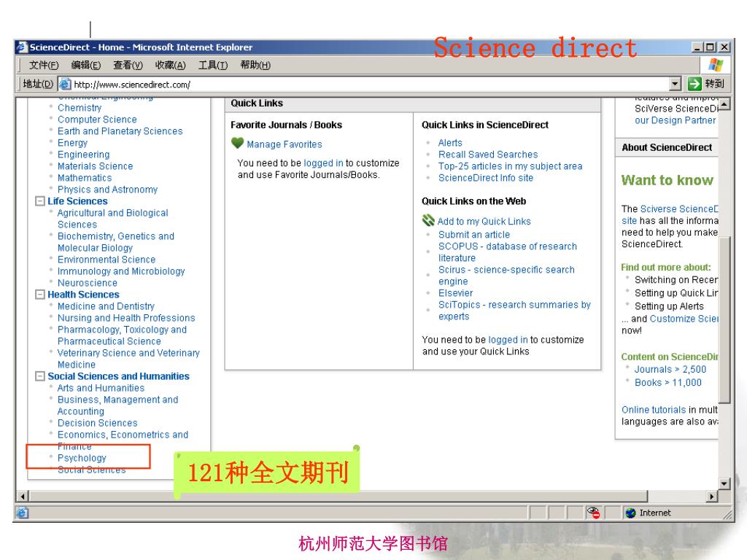
Task: Open the Arts and Humanities link
Action: pos(101,388)
